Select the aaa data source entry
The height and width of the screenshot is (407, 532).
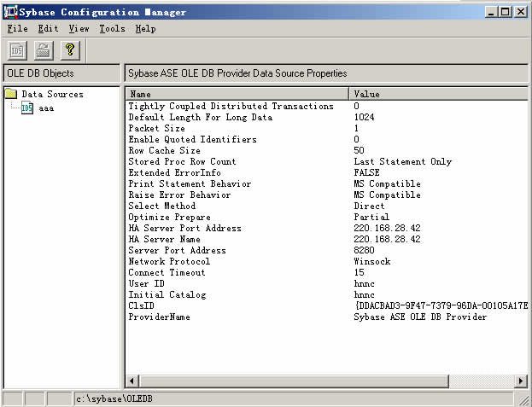(x=46, y=108)
